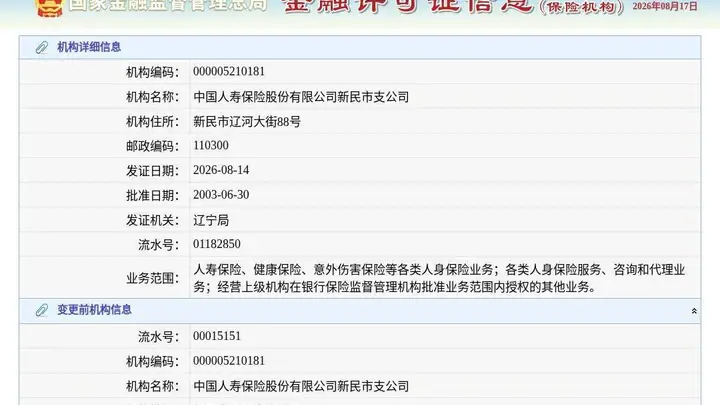Viewport: 720px width, 405px height.
Task: Click the 机构编码 label in the 流水号 00015151 section
Action: point(152,361)
